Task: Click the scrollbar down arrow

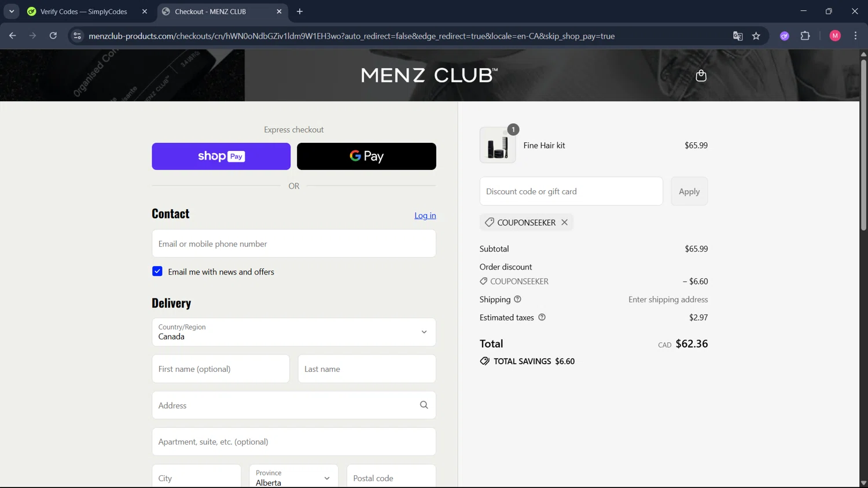Action: pos(863,483)
